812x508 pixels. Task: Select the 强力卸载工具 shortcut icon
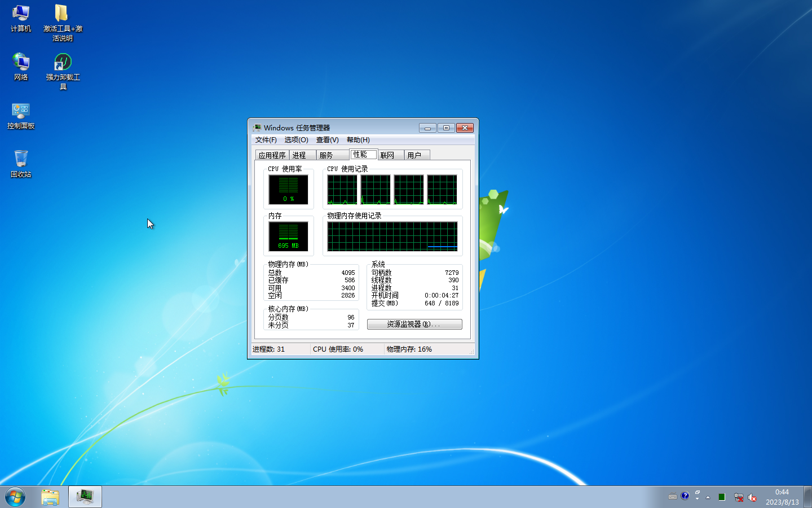coord(63,71)
